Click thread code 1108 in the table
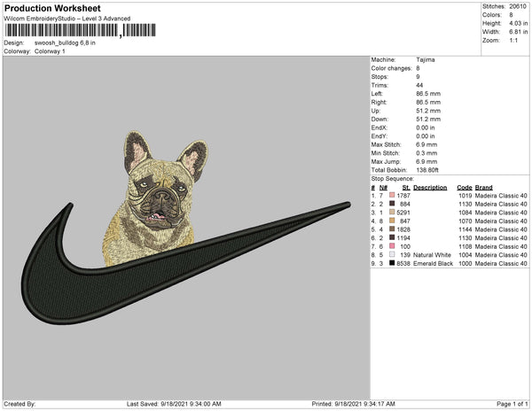Viewport: 532px width, 411px height. click(x=465, y=246)
